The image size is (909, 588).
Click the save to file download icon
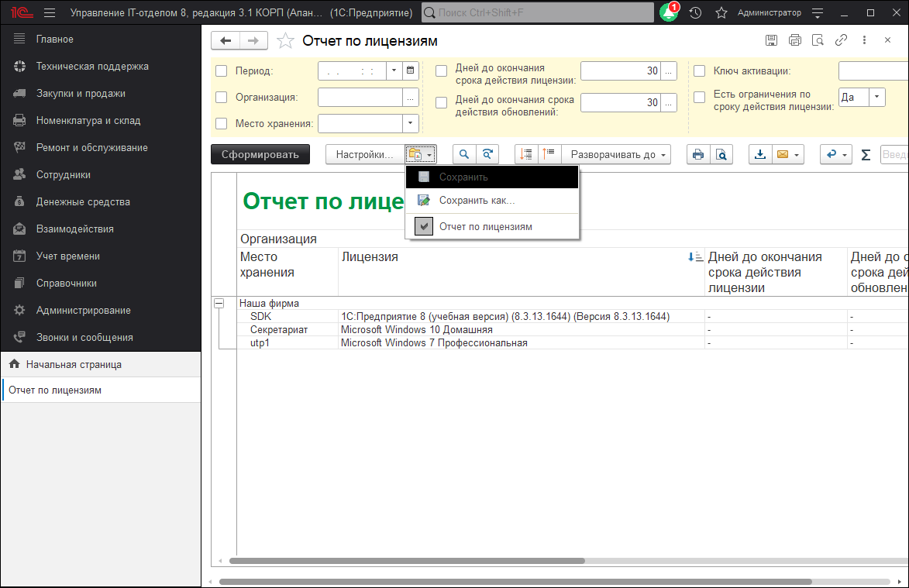tap(759, 154)
